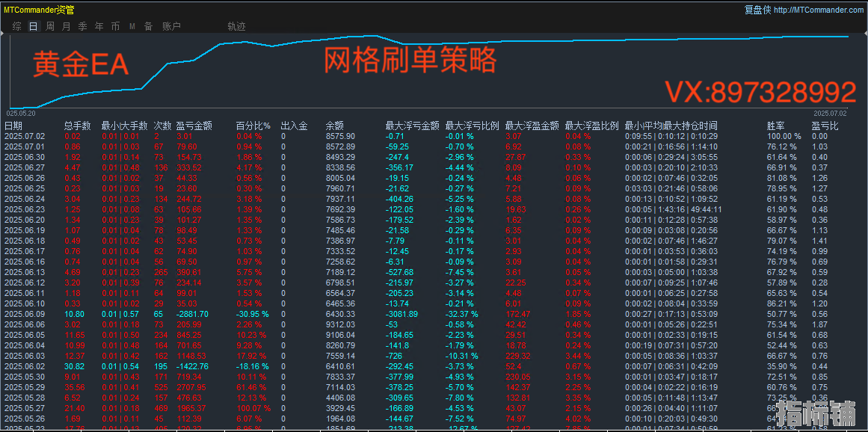
Task: Click the 1.87 profit-loss ratio
Action: [x=820, y=324]
